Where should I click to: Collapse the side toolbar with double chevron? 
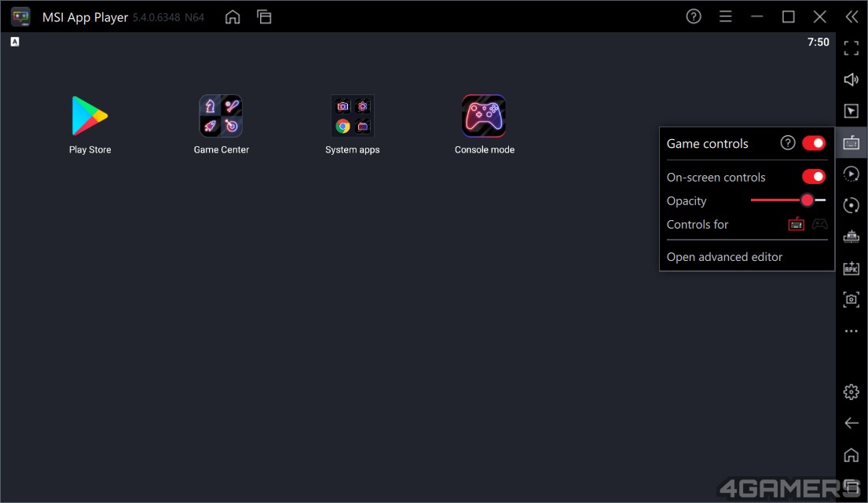(x=852, y=17)
